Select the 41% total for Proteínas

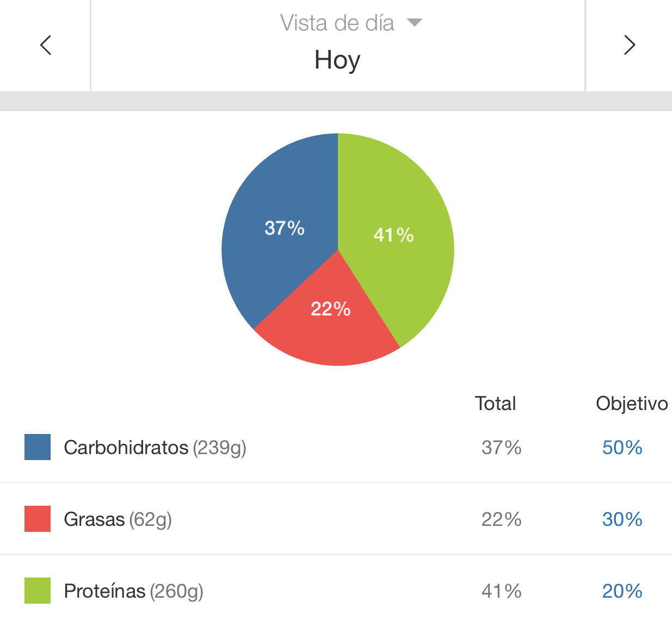pos(501,591)
